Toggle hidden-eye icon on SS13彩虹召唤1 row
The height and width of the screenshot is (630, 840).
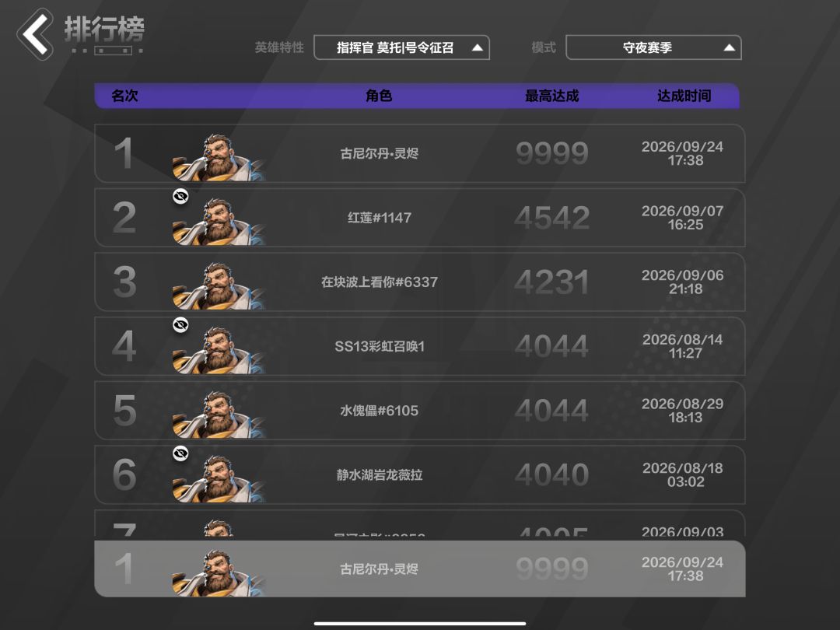coord(180,325)
